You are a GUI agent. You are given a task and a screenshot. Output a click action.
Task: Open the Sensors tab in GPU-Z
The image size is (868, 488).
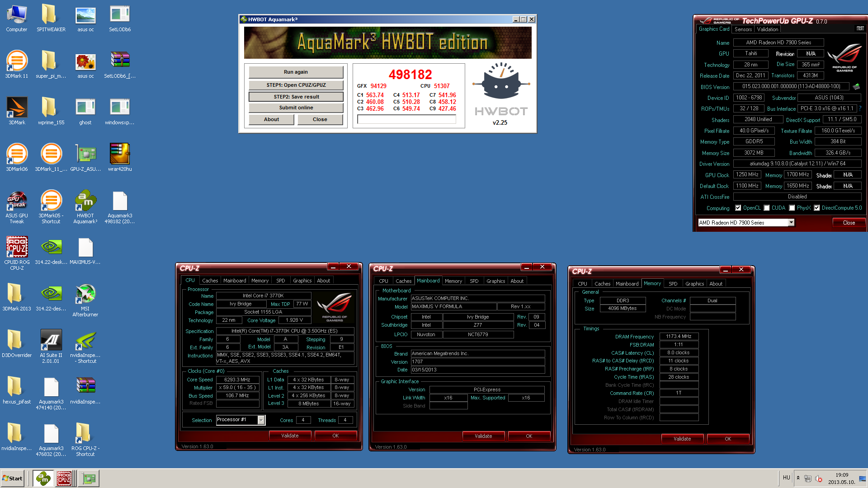point(743,29)
